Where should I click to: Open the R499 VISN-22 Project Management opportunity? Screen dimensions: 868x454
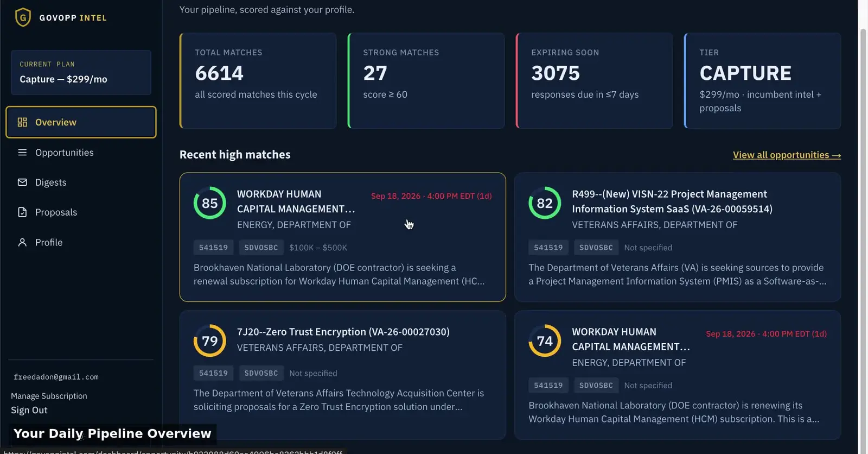click(672, 201)
